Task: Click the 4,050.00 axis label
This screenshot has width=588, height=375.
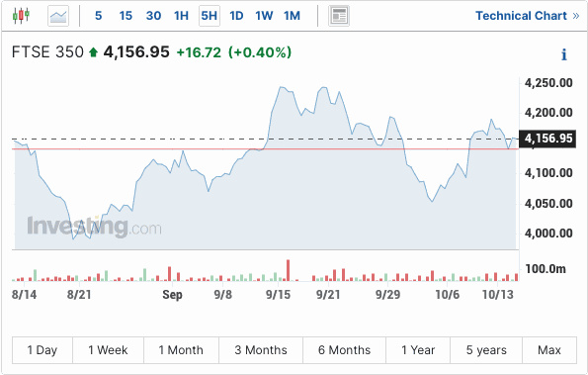Action: coord(548,204)
